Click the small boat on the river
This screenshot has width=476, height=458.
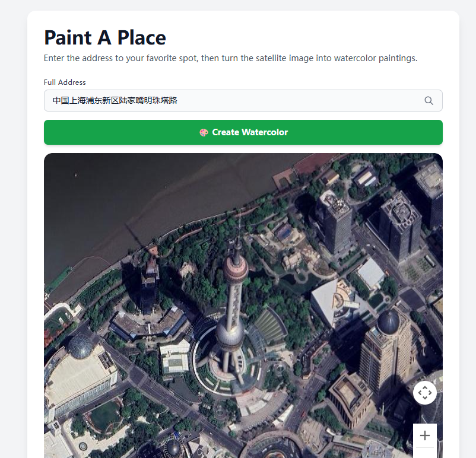click(x=75, y=175)
